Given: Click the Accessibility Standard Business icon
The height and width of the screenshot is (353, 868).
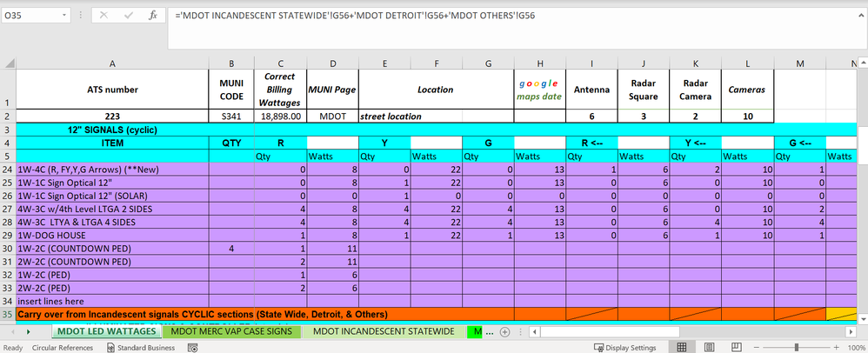Looking at the screenshot, I should tap(141, 348).
